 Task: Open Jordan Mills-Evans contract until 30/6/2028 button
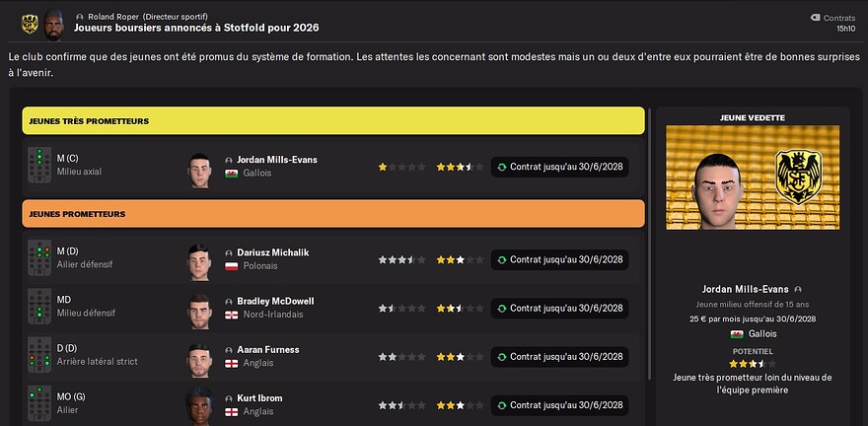click(x=559, y=167)
